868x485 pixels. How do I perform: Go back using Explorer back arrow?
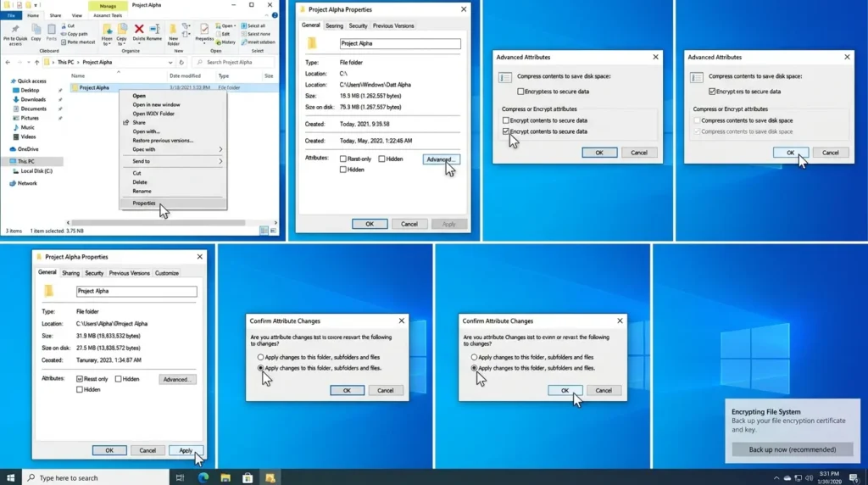pos(8,62)
